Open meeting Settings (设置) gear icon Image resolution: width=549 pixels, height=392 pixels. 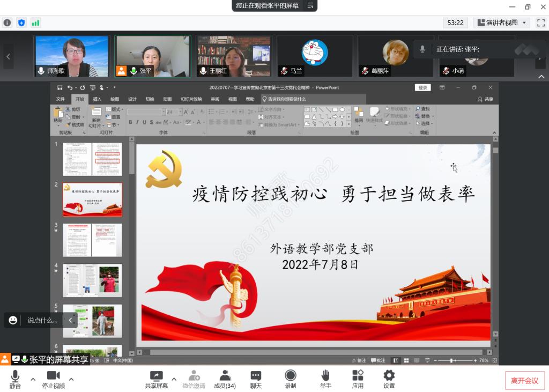click(x=389, y=376)
